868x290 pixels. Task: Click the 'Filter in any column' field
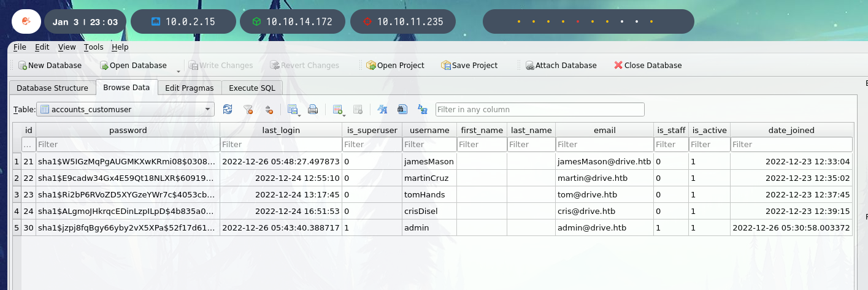tap(540, 110)
